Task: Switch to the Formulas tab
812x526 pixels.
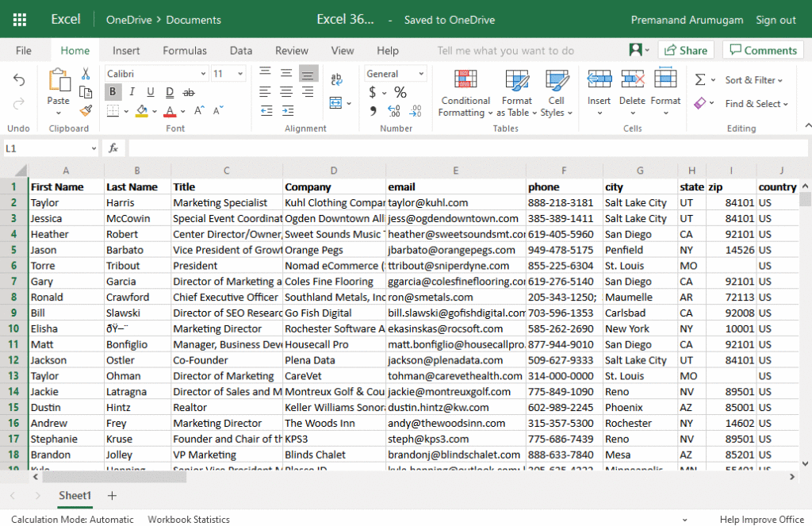Action: click(x=184, y=51)
